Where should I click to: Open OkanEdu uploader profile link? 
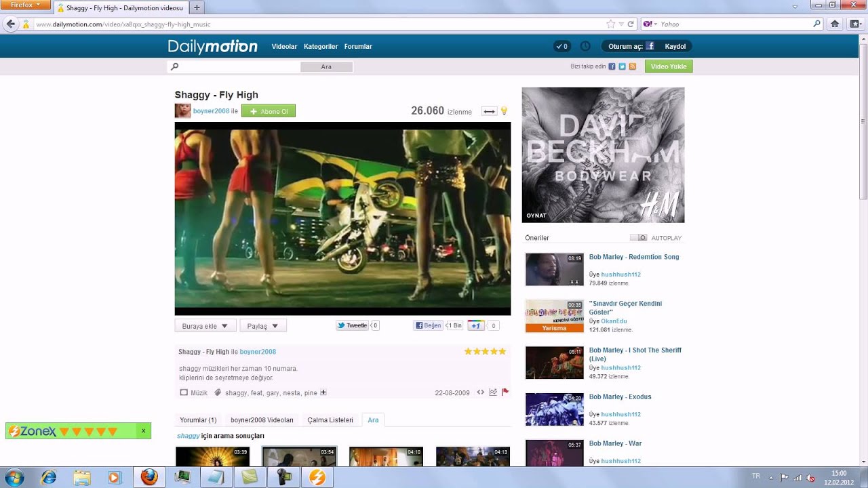coord(614,321)
